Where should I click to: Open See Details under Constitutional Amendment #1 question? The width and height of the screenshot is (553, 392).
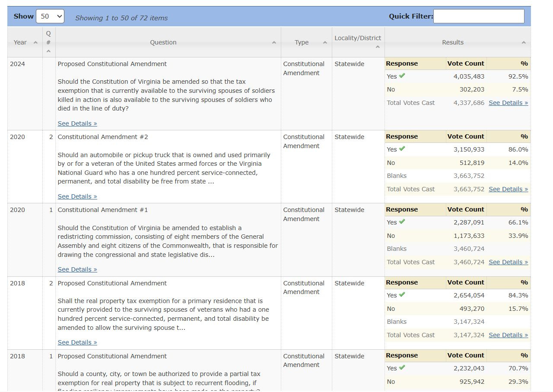coord(77,269)
